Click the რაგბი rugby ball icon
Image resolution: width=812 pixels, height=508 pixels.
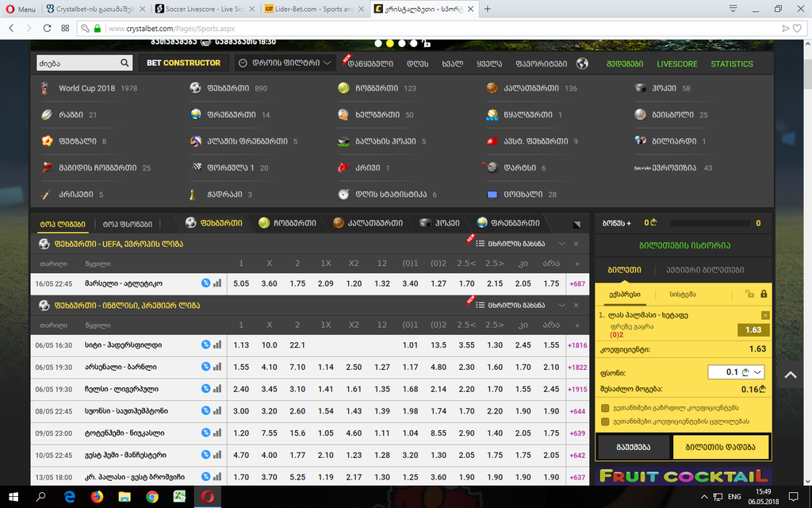click(47, 114)
